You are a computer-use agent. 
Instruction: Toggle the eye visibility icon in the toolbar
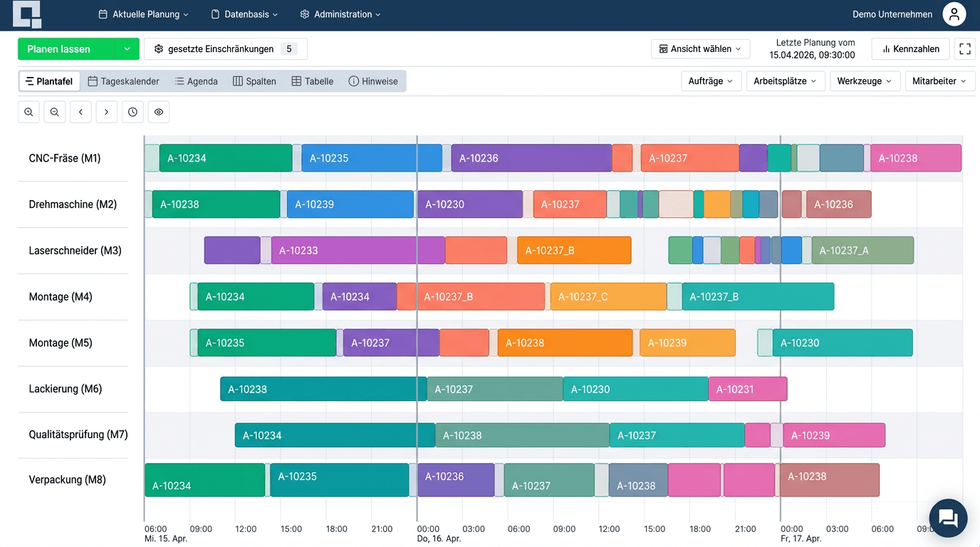159,112
